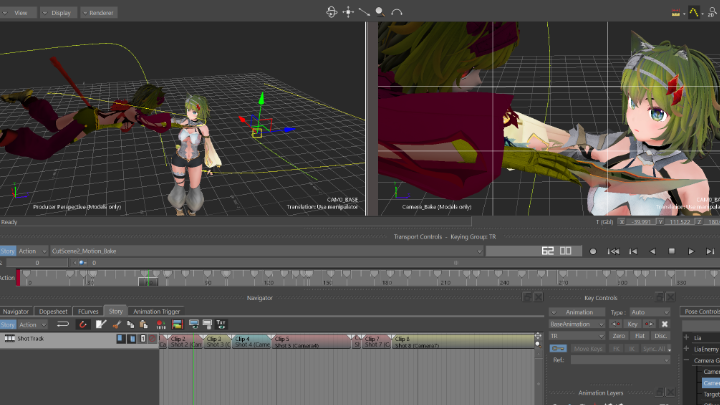Image resolution: width=720 pixels, height=405 pixels.
Task: Click the Story razor cut icon
Action: 117,324
